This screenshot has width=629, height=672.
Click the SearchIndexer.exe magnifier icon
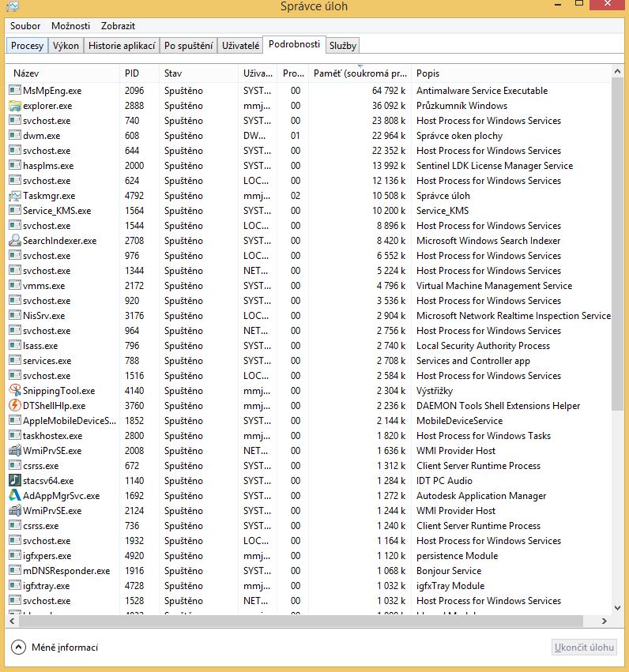(15, 240)
